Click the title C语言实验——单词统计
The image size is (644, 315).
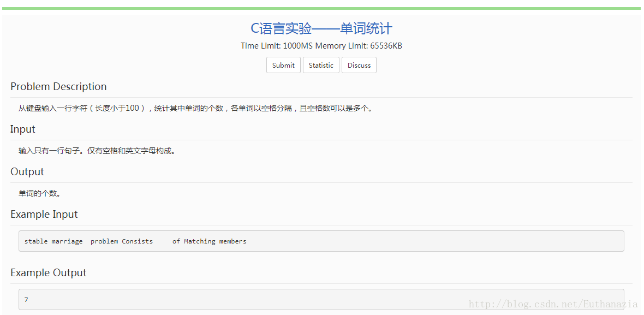[321, 29]
